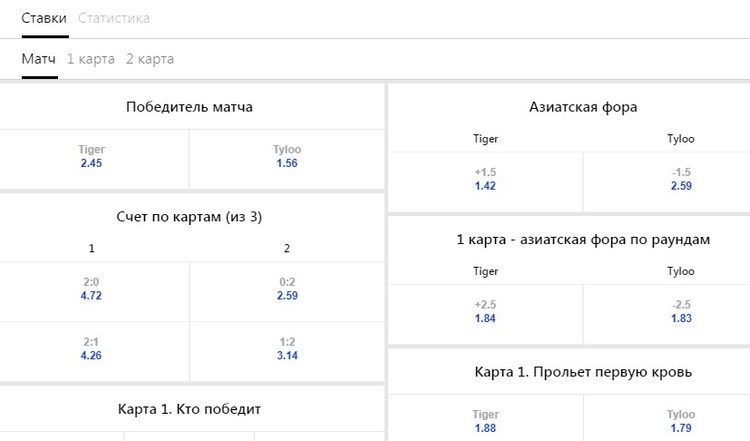Open the Статистика tab

point(114,18)
